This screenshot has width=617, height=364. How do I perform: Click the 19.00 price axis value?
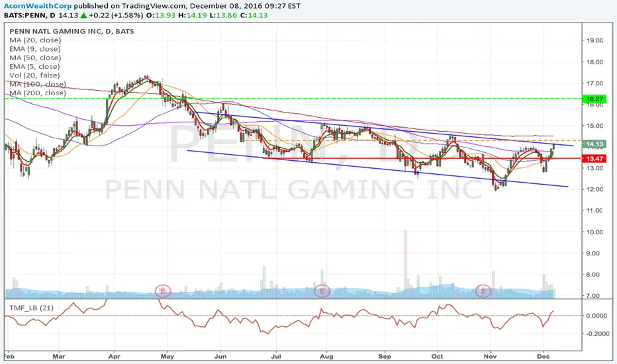594,40
